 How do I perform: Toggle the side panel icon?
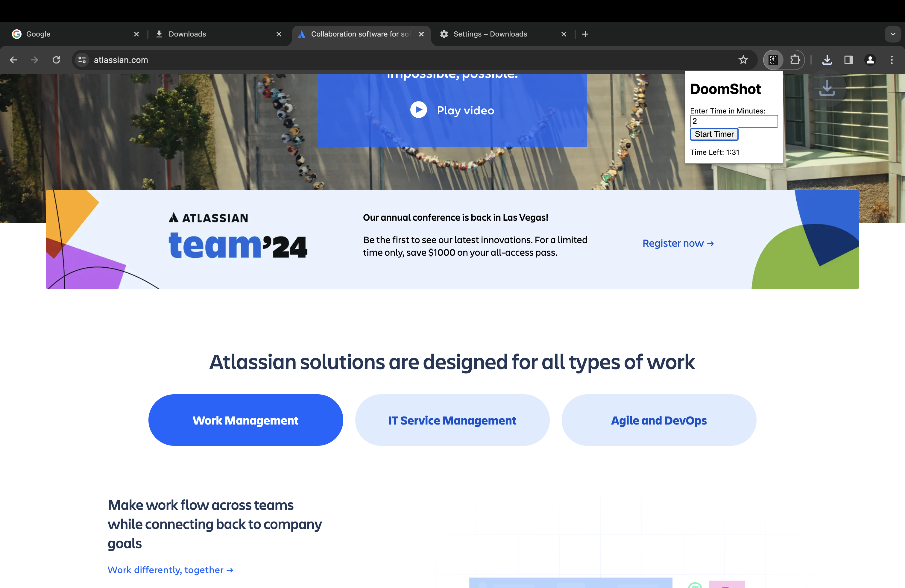[x=848, y=60]
